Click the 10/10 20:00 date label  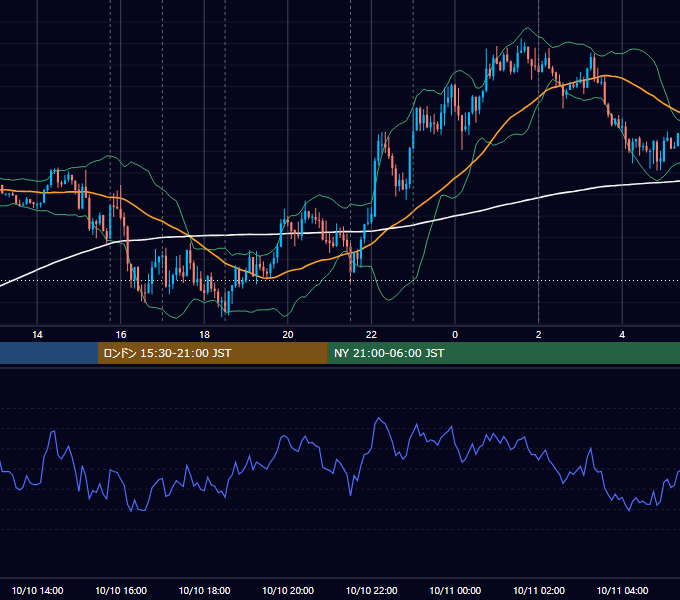pos(288,590)
